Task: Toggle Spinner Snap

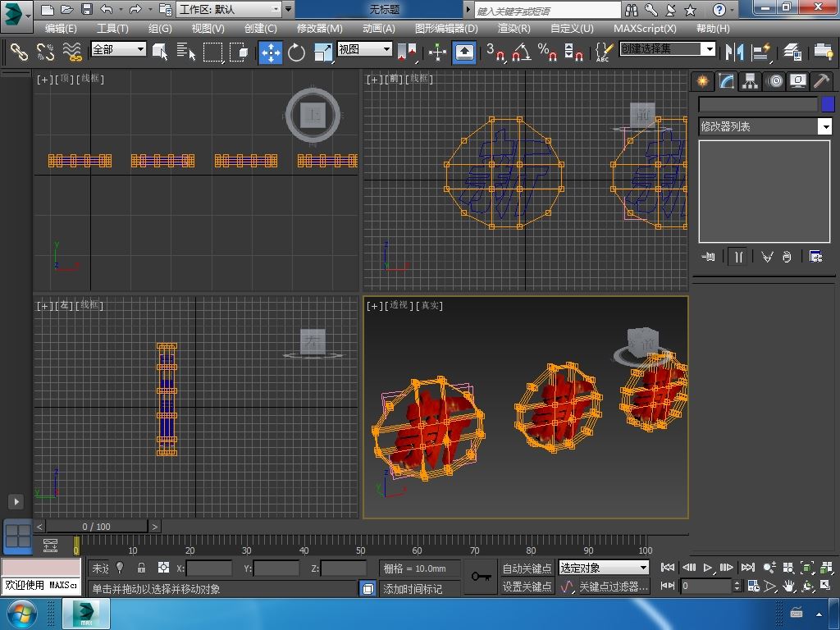Action: point(573,52)
